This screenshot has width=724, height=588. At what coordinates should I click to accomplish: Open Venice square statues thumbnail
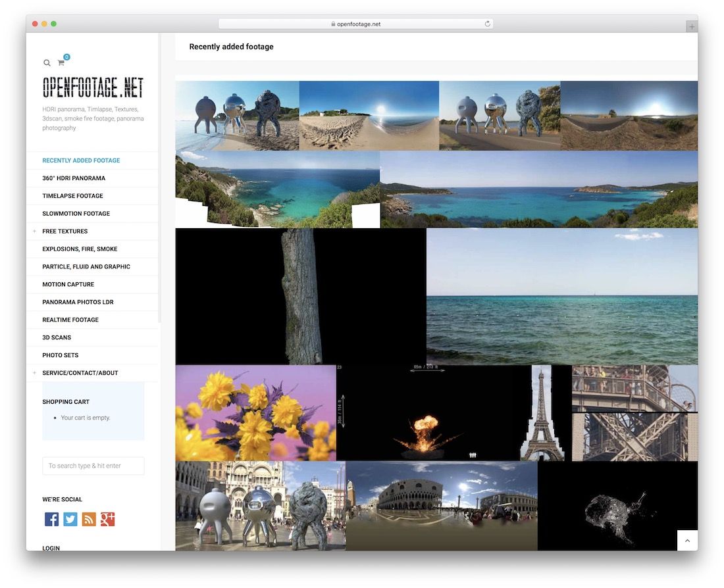[x=261, y=506]
